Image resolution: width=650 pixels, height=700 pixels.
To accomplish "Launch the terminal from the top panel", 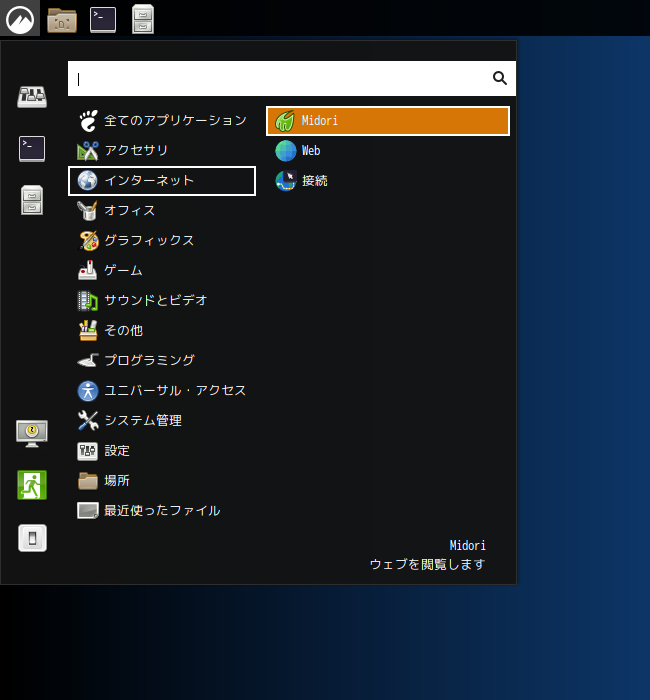I will click(x=103, y=20).
